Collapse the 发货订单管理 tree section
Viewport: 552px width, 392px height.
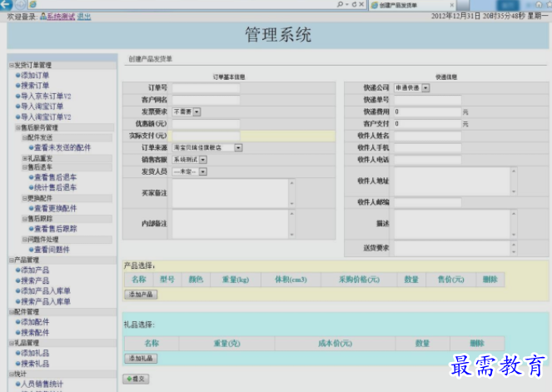click(12, 65)
